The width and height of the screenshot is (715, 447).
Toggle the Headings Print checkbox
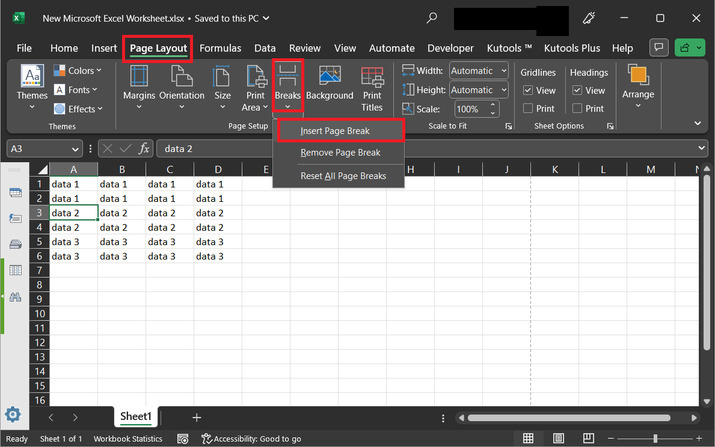577,109
